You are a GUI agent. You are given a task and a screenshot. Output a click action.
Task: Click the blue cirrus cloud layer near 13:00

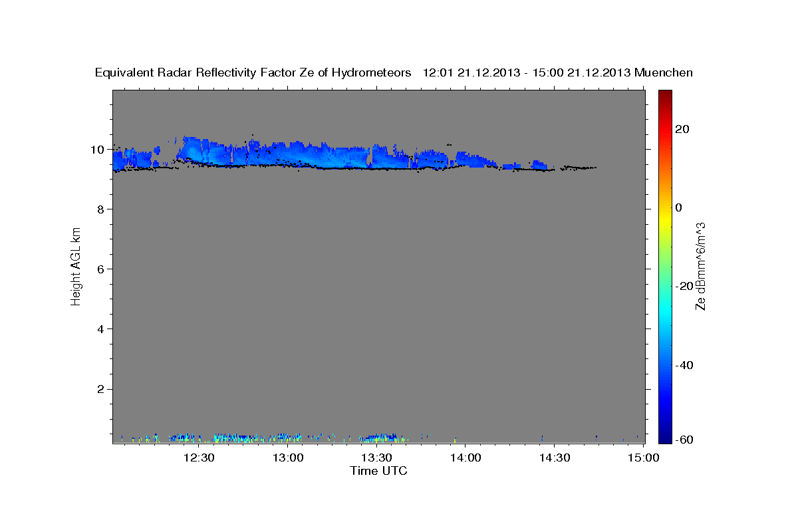click(x=288, y=154)
